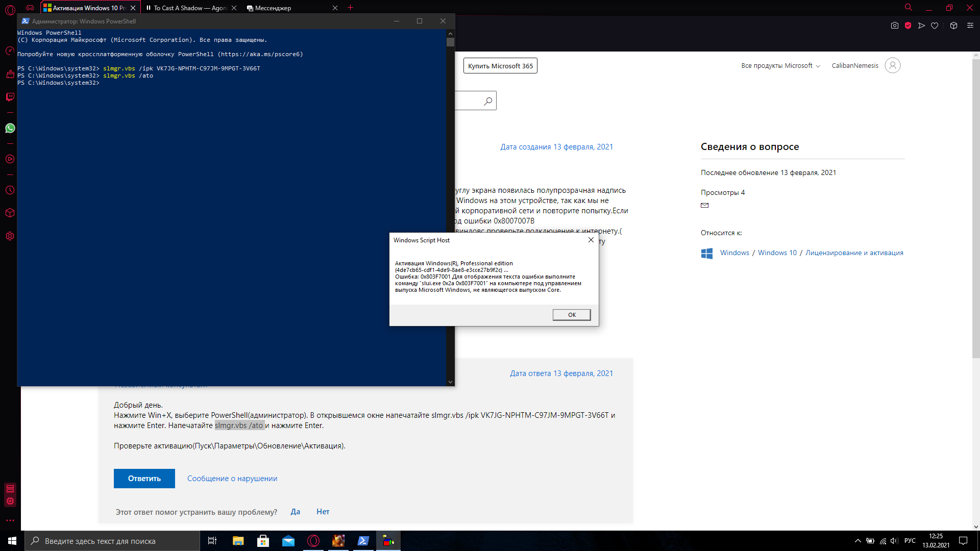This screenshot has height=551, width=980.
Task: Open History clock icon in sidebar
Action: tap(10, 190)
